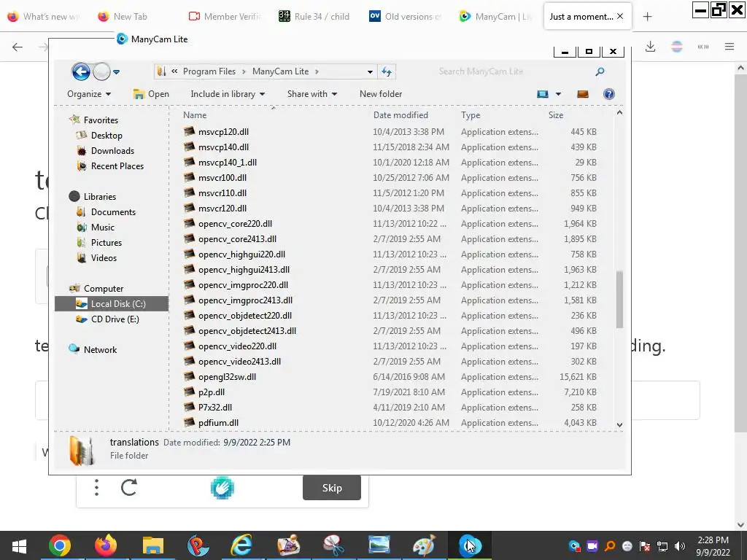Select Local Disk (C:)

(112, 304)
